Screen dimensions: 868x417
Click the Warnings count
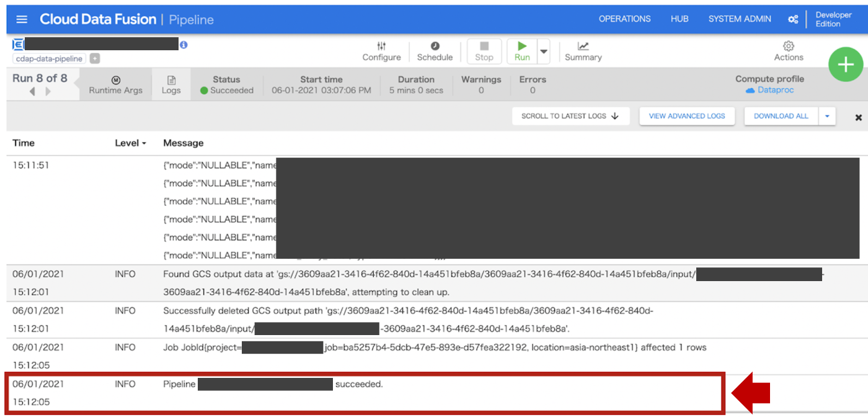coord(481,91)
